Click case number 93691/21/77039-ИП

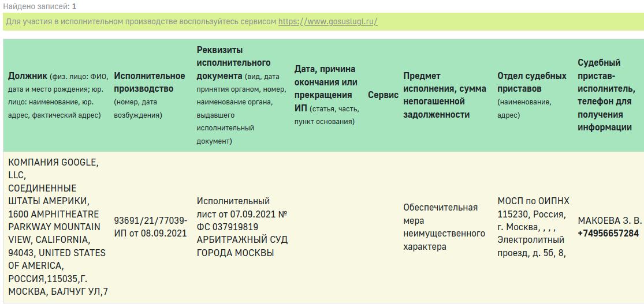coord(150,227)
